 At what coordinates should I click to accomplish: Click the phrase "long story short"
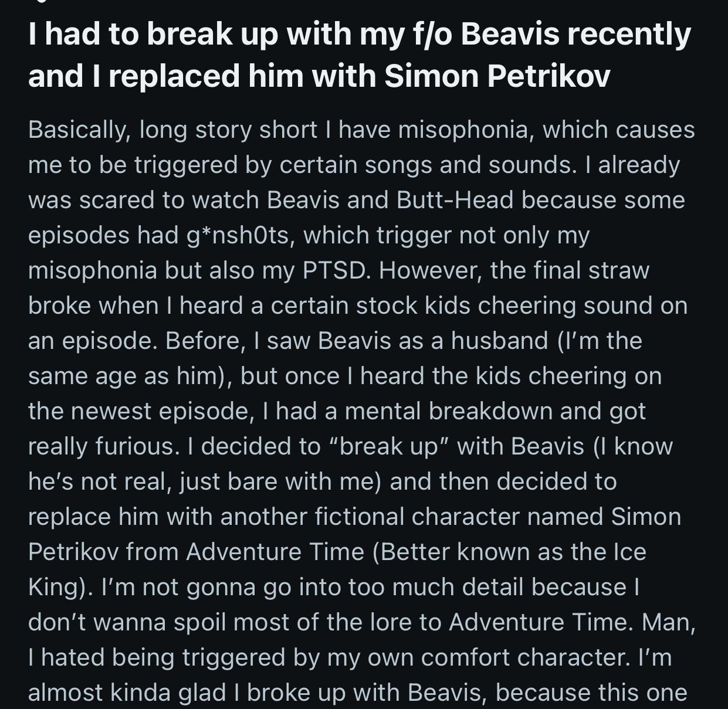click(228, 130)
